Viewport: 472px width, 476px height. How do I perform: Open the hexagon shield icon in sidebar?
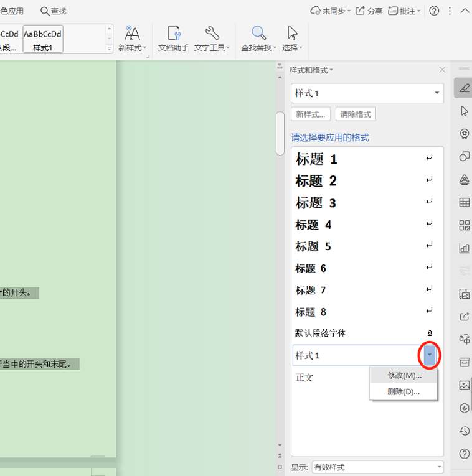[x=464, y=408]
